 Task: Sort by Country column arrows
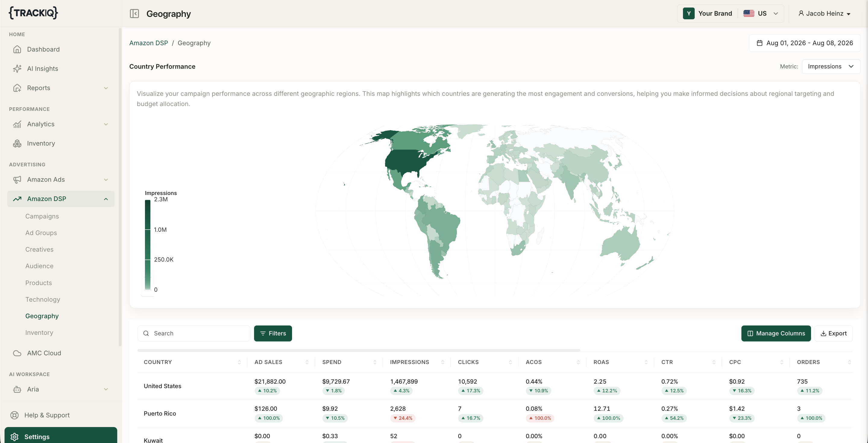[x=239, y=362]
